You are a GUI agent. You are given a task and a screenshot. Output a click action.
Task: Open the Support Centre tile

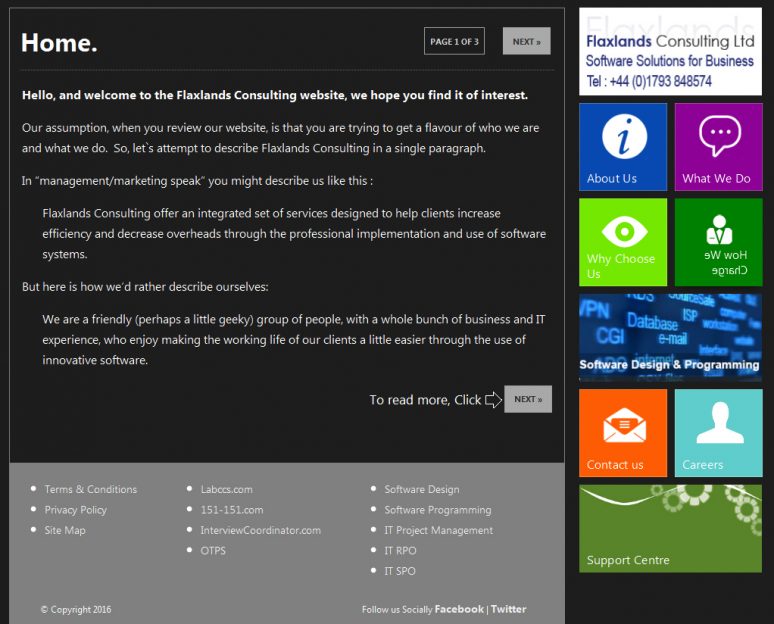pyautogui.click(x=670, y=529)
